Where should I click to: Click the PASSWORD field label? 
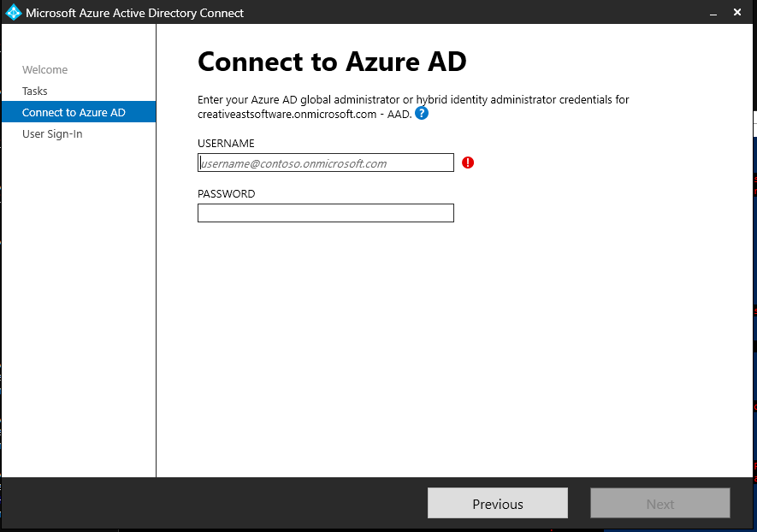226,194
